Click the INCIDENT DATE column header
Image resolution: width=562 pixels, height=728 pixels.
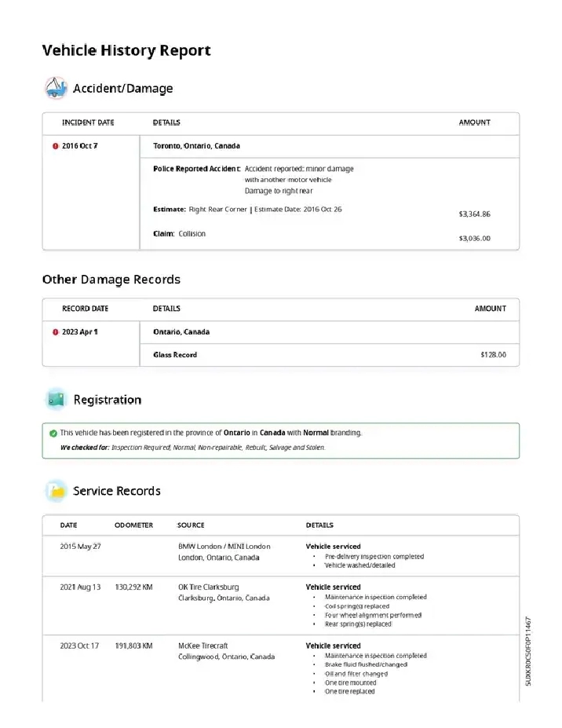pos(88,123)
